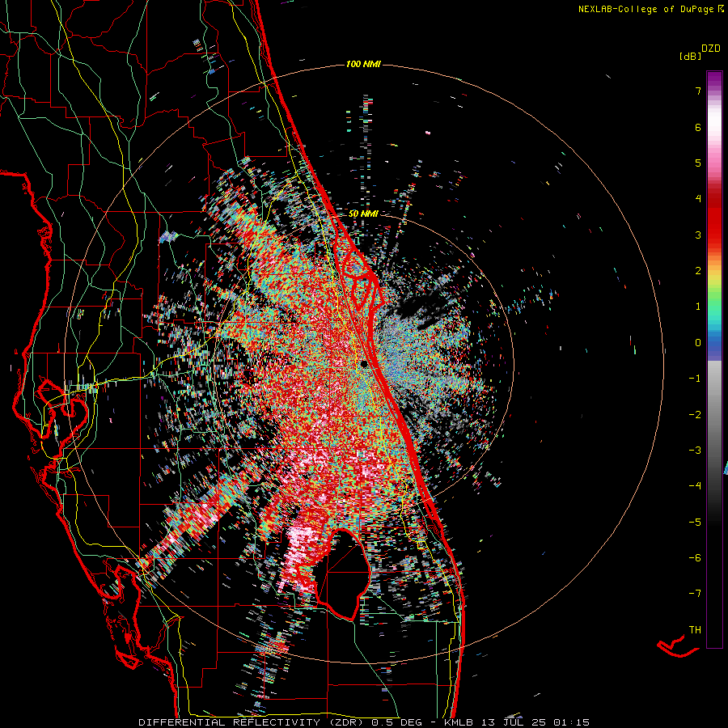
Task: Click the 3 value on the dB scale
Action: [x=698, y=235]
